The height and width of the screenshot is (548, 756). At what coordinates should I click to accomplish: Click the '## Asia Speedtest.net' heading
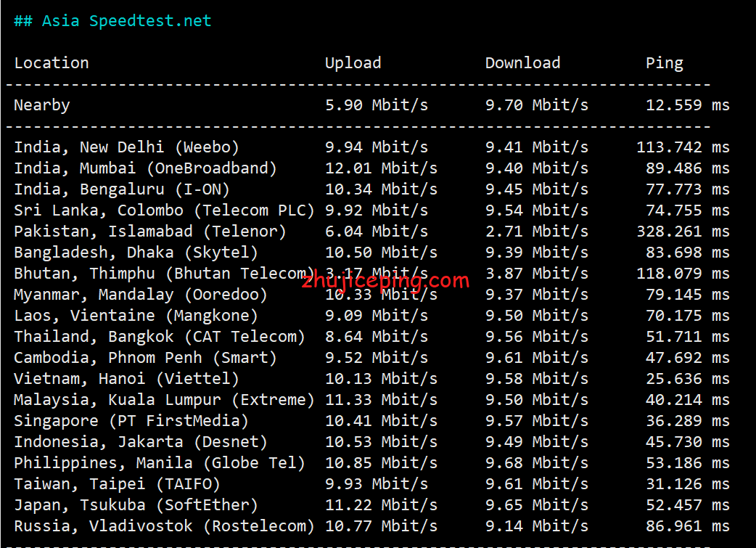(x=113, y=21)
